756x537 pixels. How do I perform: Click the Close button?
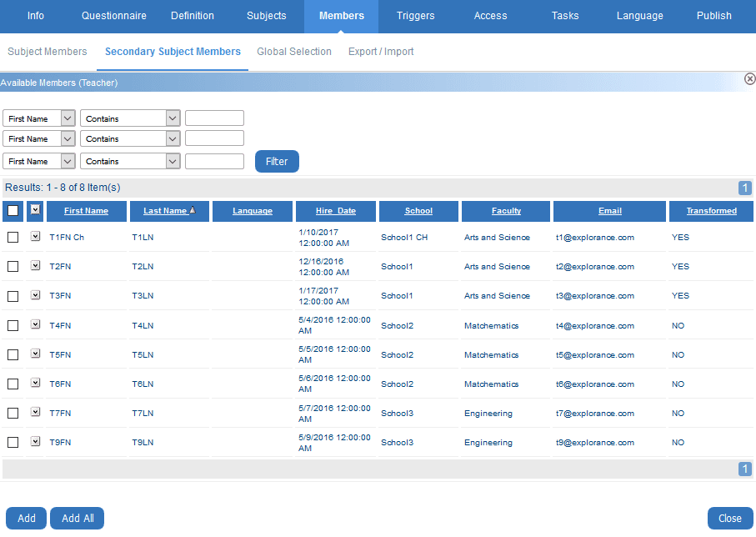tap(730, 518)
